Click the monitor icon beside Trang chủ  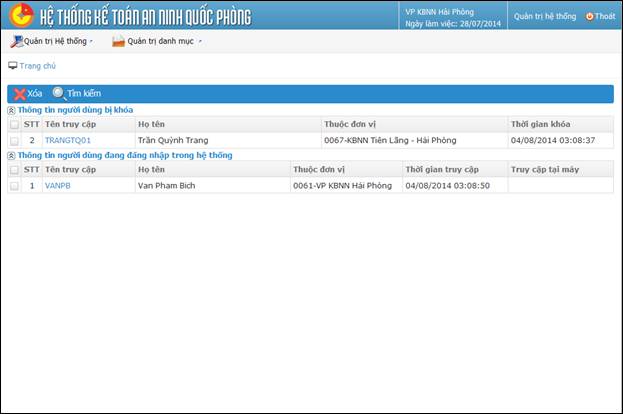(x=13, y=66)
